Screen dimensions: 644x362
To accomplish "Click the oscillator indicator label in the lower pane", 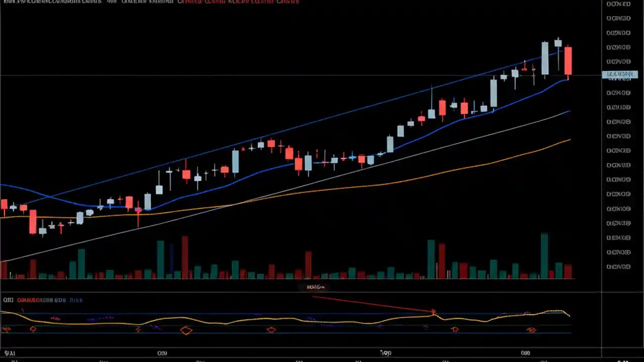I will point(7,300).
